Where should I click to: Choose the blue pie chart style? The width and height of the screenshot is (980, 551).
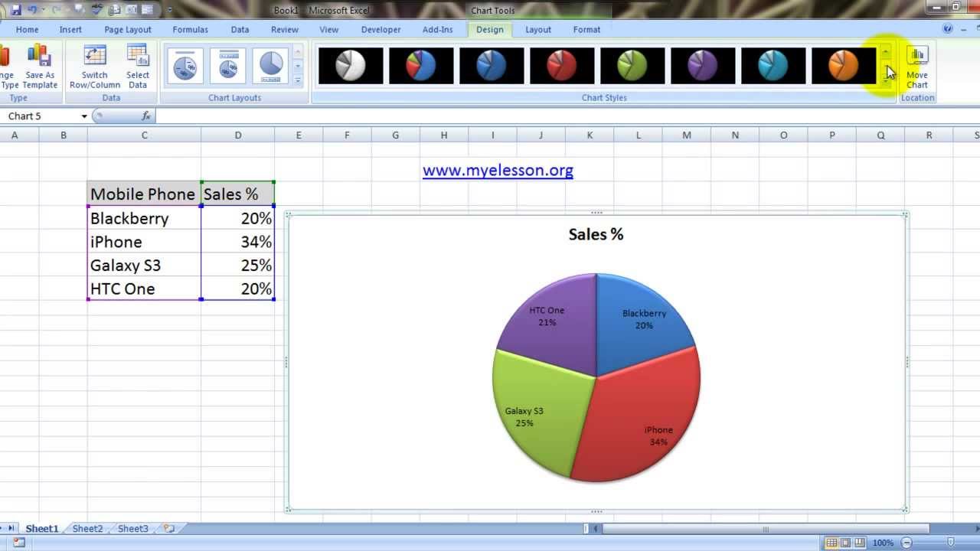click(x=492, y=66)
